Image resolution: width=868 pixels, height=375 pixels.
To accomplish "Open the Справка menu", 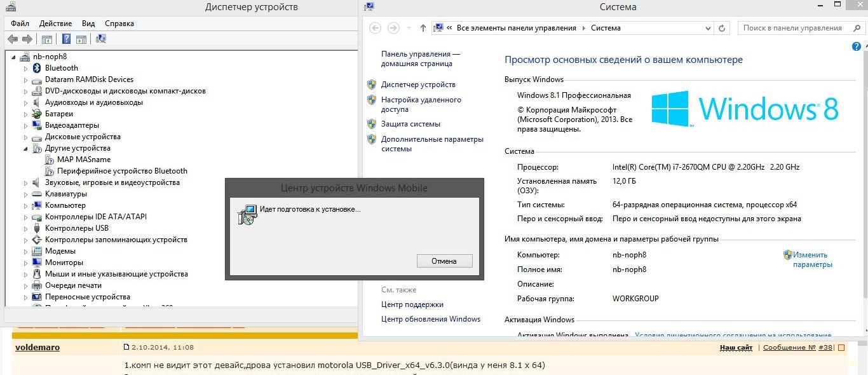I will [119, 24].
